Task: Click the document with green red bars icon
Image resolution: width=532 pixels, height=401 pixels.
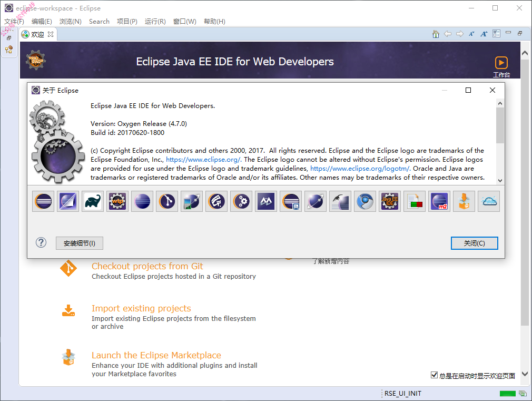Action: tap(415, 201)
